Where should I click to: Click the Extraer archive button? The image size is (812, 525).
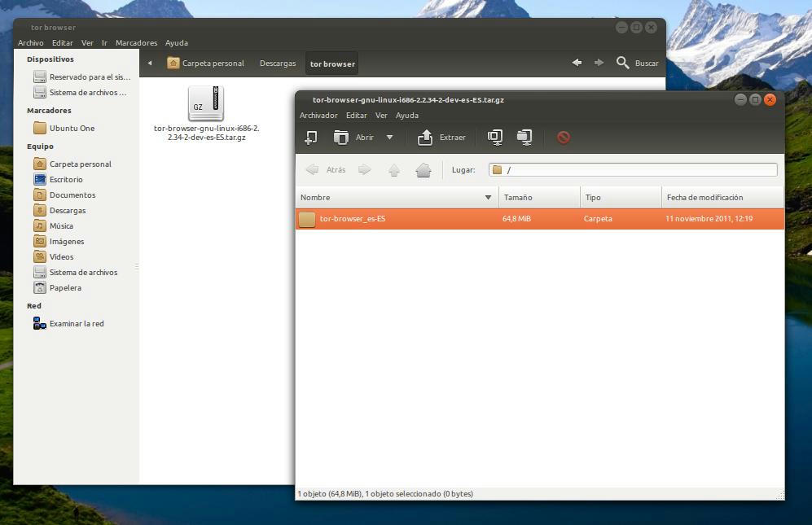[441, 138]
